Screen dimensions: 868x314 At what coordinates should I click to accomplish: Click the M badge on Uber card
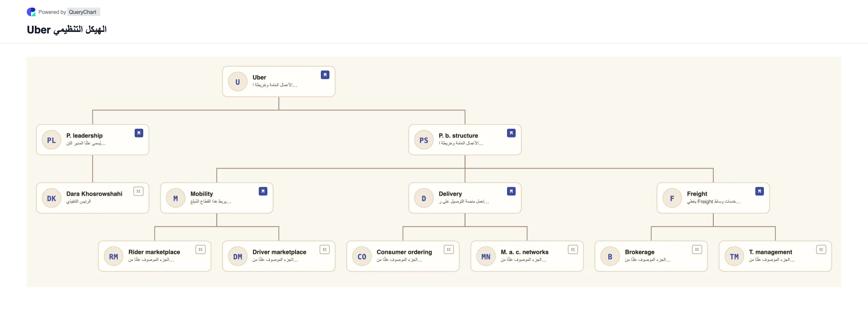pos(325,75)
